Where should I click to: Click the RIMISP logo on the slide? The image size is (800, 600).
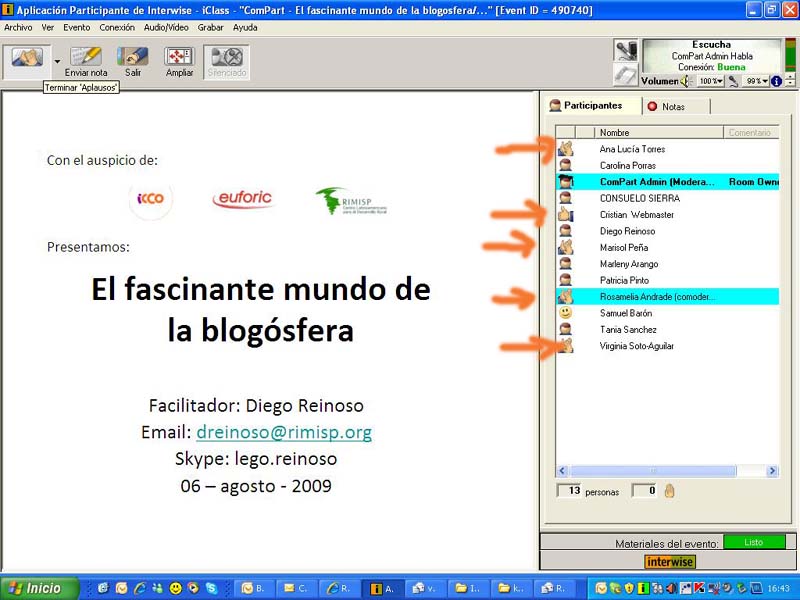coord(351,201)
